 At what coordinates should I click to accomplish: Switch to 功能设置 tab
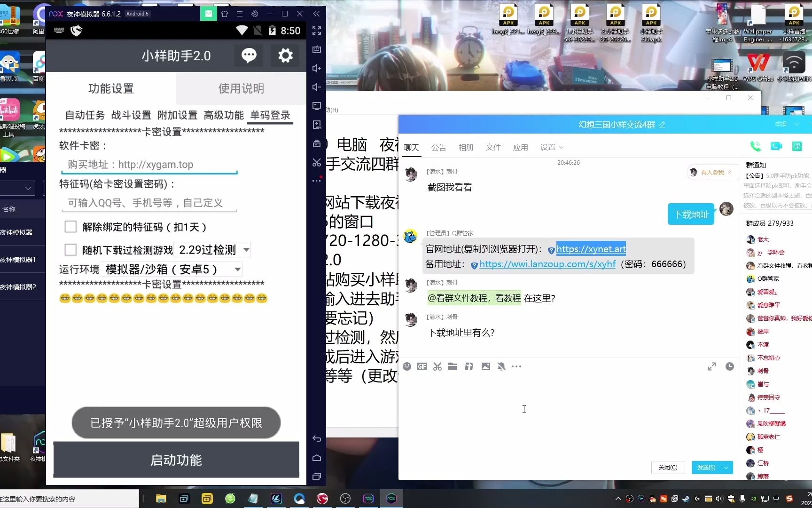[111, 88]
